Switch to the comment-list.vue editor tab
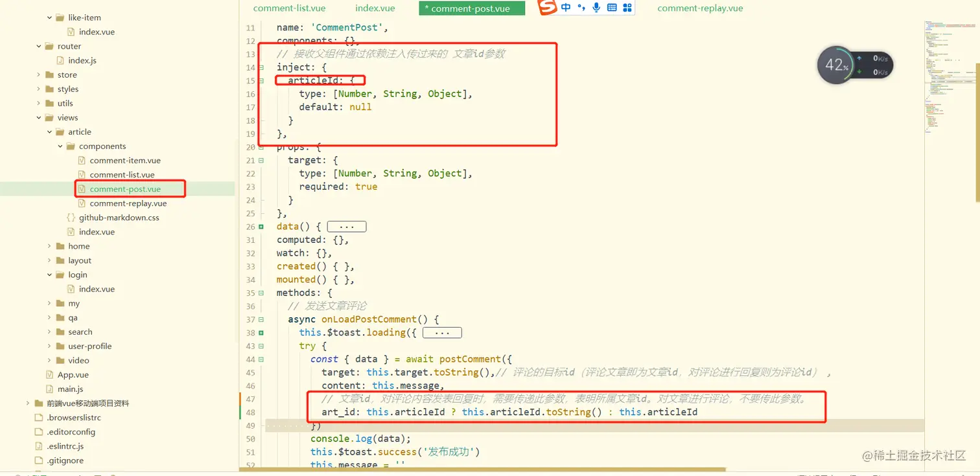 point(290,8)
